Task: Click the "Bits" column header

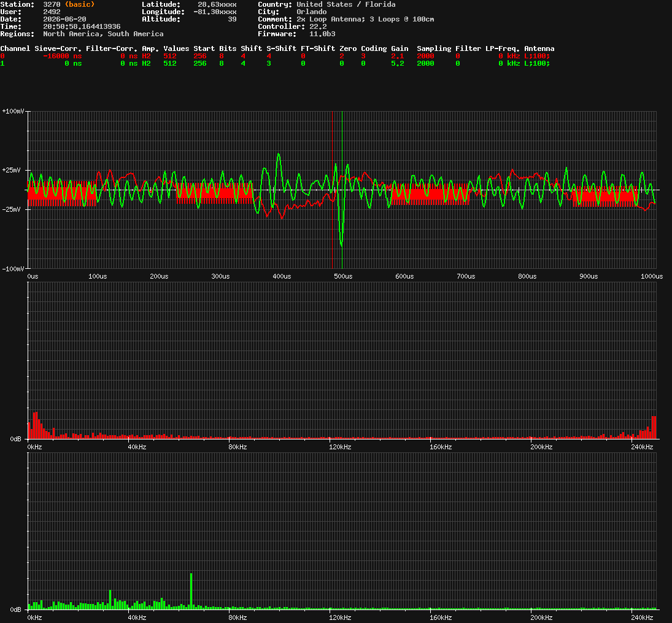Action: [x=228, y=48]
